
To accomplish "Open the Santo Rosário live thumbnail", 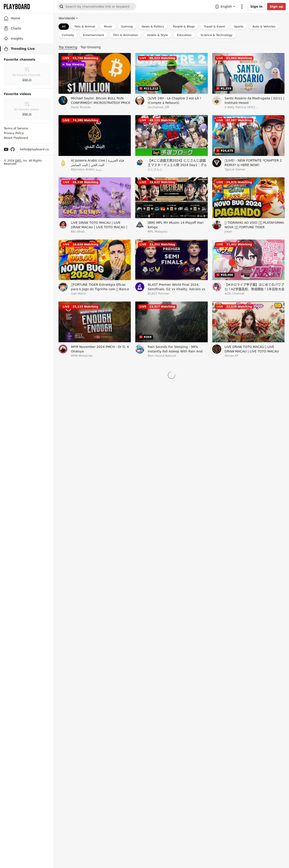I will pyautogui.click(x=248, y=73).
